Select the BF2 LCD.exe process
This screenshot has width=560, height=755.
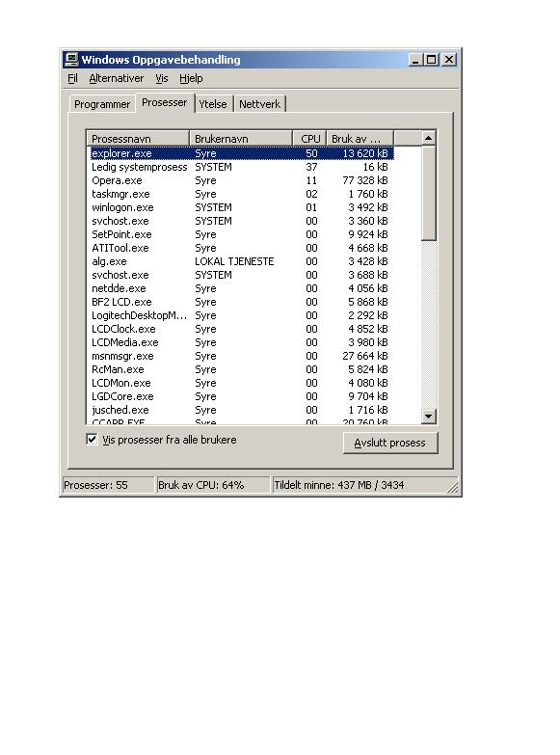(x=242, y=302)
